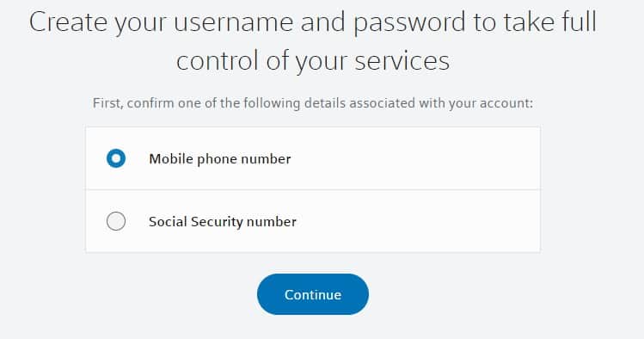Click the word 'services' in the heading

pos(402,61)
